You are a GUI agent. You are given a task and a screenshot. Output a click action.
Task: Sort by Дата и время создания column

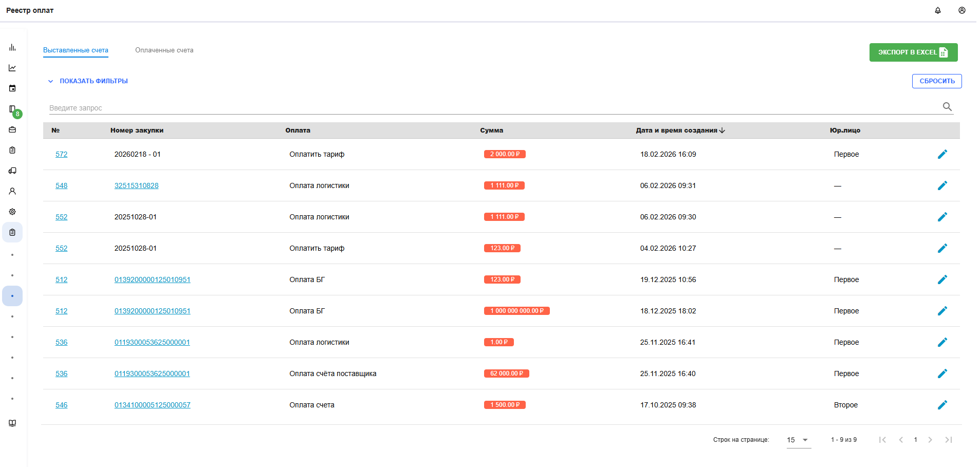pyautogui.click(x=680, y=130)
